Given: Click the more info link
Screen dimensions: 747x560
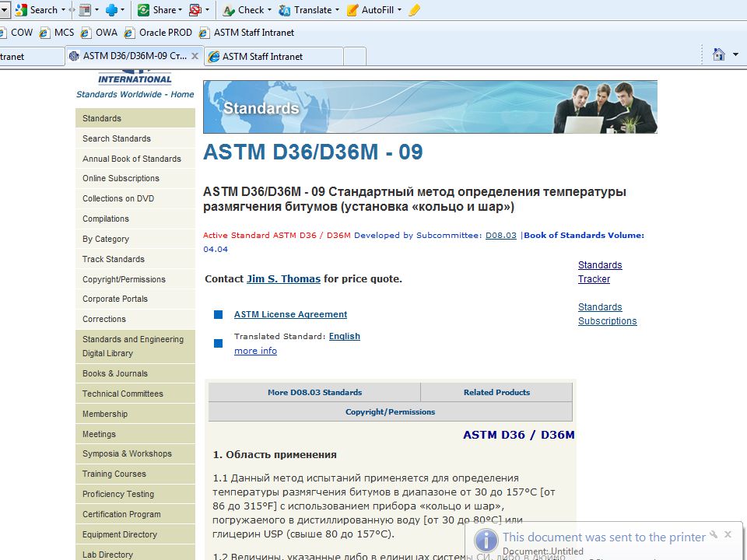Looking at the screenshot, I should coord(255,351).
